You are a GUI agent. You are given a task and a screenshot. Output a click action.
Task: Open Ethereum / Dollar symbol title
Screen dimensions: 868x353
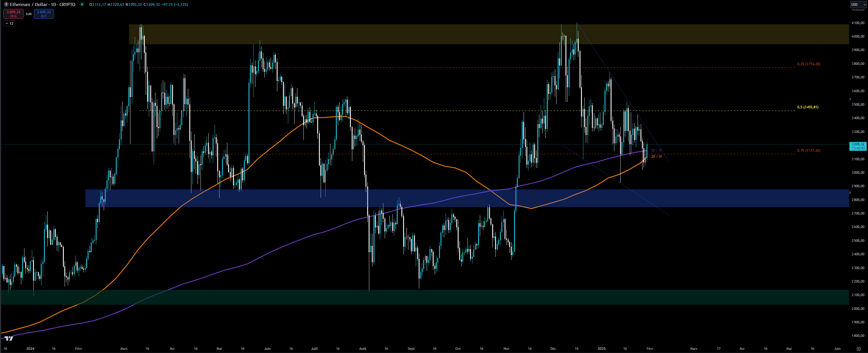pyautogui.click(x=43, y=4)
